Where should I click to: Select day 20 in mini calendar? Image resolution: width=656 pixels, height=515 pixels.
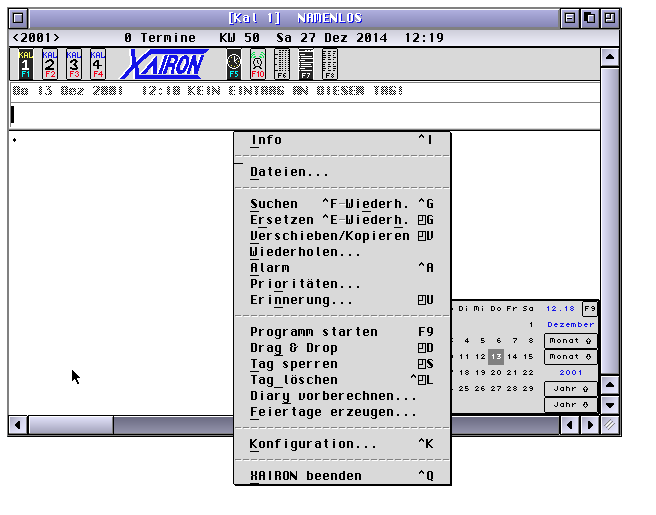[x=496, y=373]
